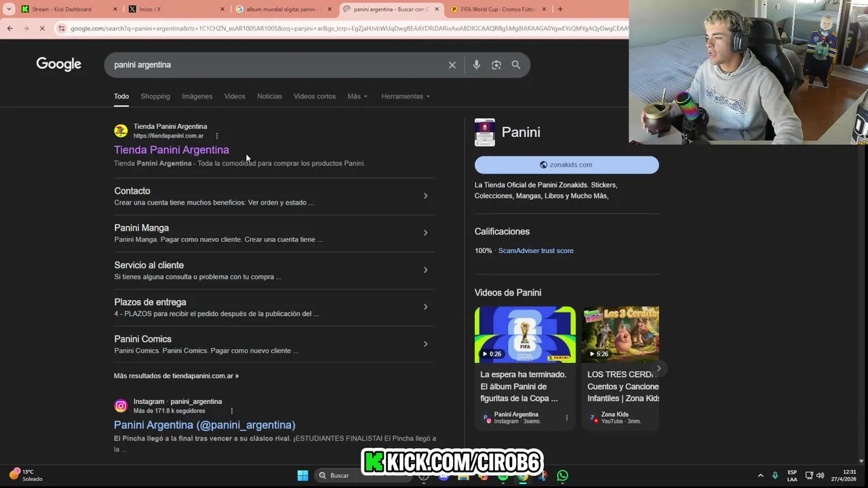
Task: Switch to album mundial digital panini tab
Action: coord(283,9)
